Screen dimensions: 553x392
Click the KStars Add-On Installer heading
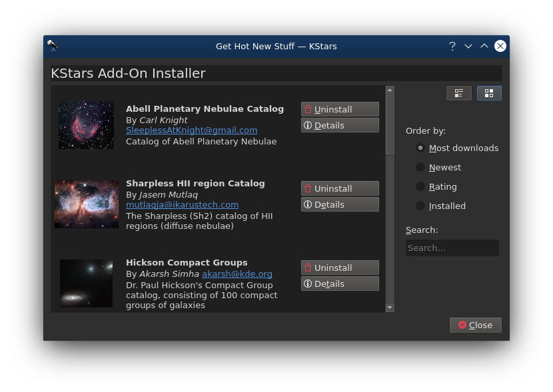128,73
